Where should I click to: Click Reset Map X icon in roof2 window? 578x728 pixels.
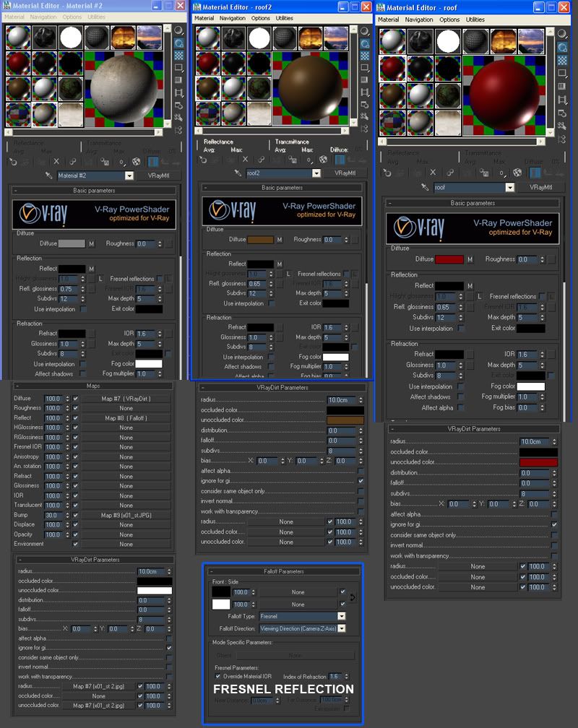(246, 160)
